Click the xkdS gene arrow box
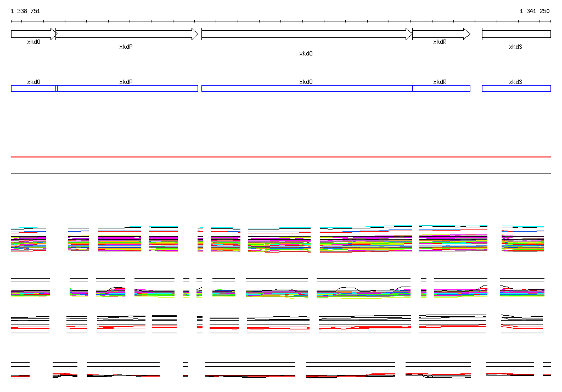 (x=516, y=34)
